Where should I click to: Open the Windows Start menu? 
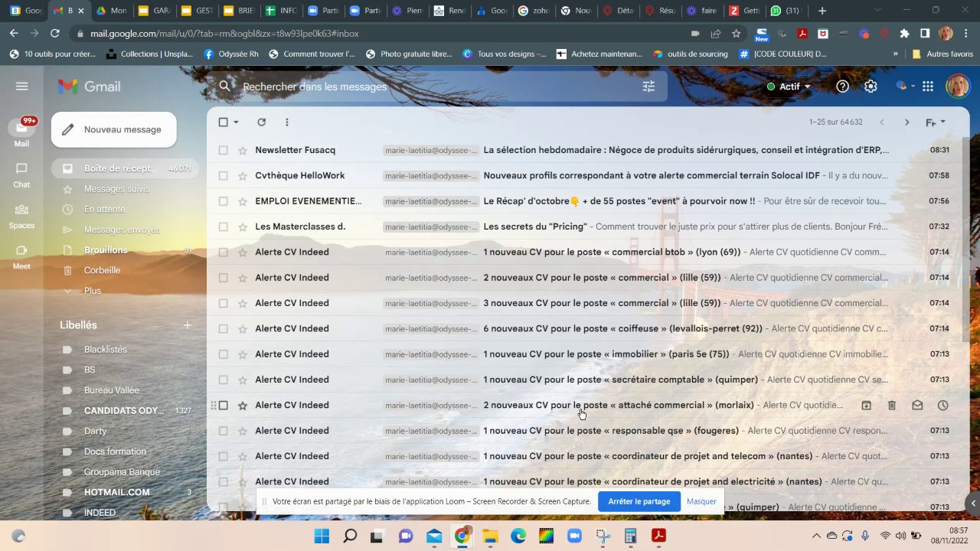click(x=322, y=536)
